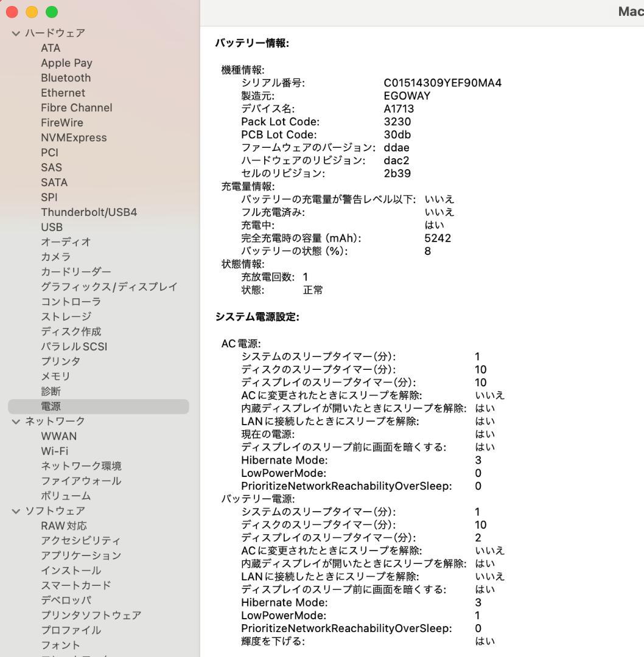
Task: Open WWAN under ネットワーク
Action: point(58,436)
